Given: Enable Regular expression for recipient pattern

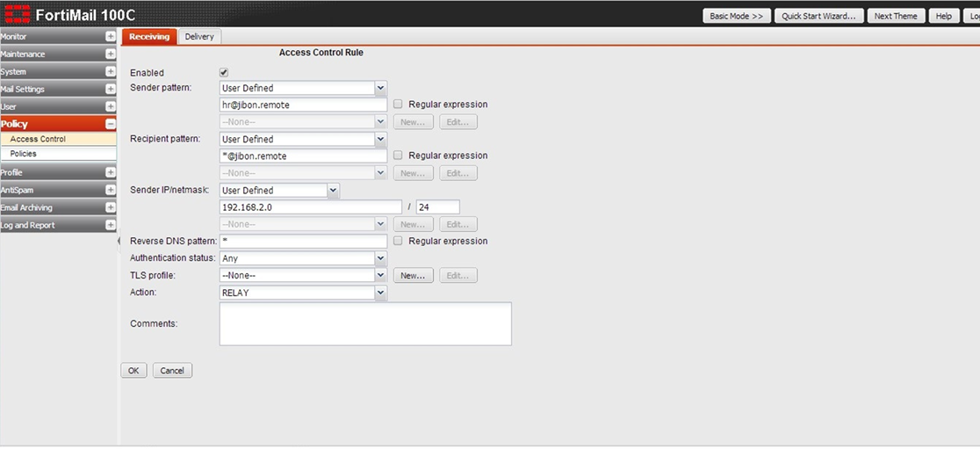Looking at the screenshot, I should (x=398, y=156).
